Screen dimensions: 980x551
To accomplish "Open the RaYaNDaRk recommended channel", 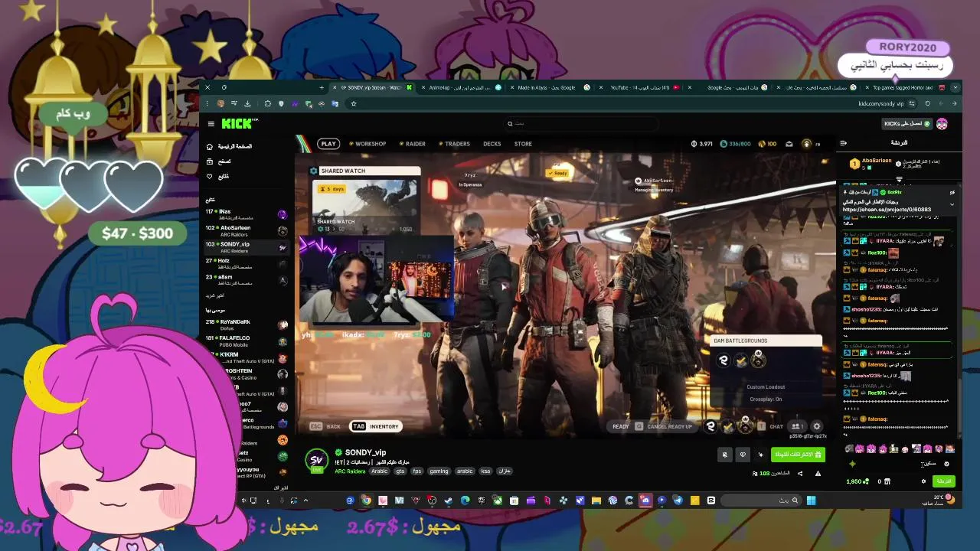I will (246, 324).
